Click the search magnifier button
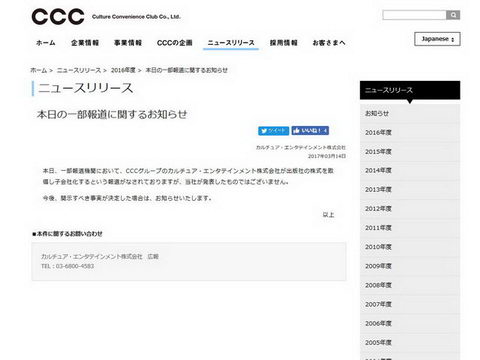 click(453, 15)
